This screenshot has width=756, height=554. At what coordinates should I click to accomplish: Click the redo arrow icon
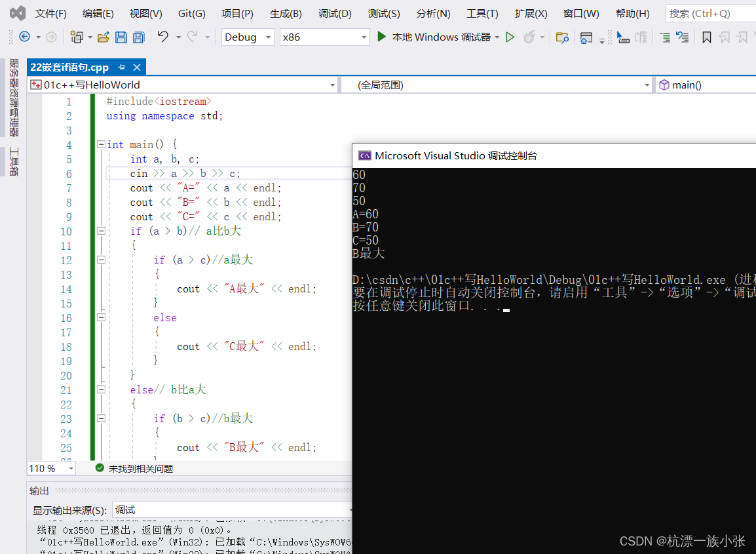pyautogui.click(x=193, y=37)
